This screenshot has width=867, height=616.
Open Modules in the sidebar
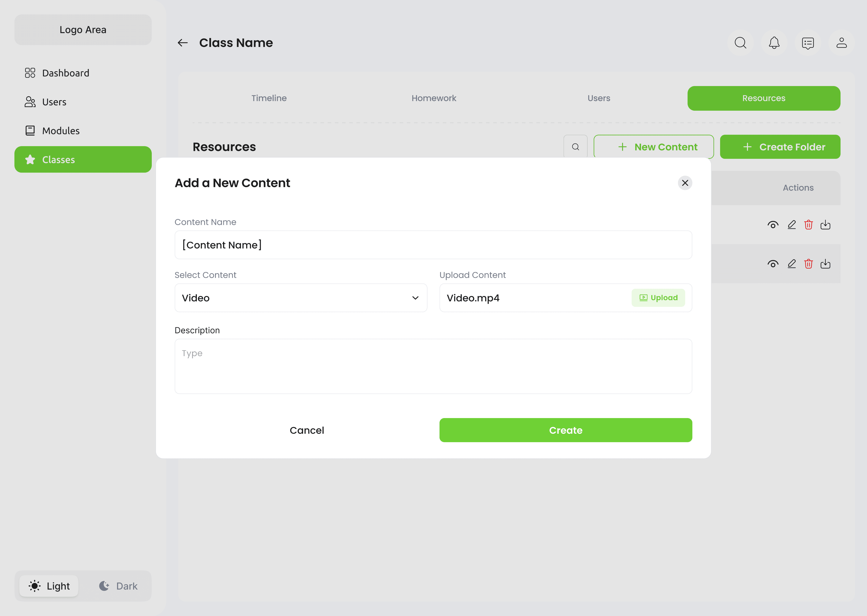pyautogui.click(x=61, y=131)
